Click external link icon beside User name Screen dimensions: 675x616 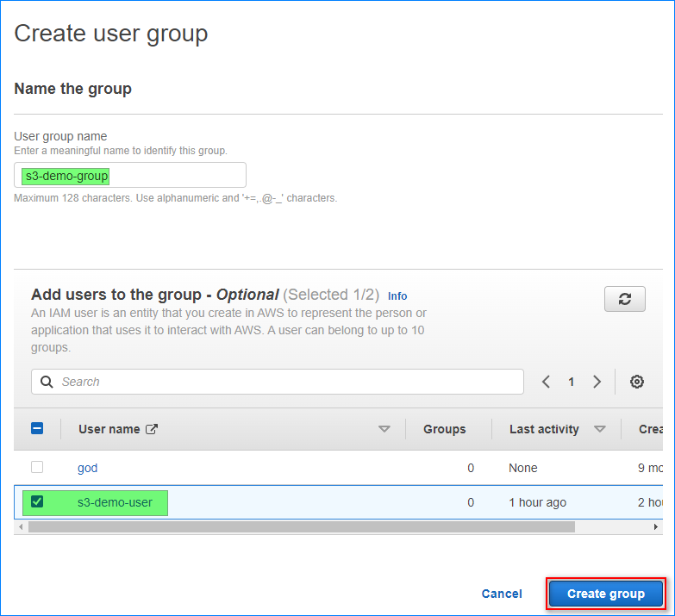coord(152,429)
